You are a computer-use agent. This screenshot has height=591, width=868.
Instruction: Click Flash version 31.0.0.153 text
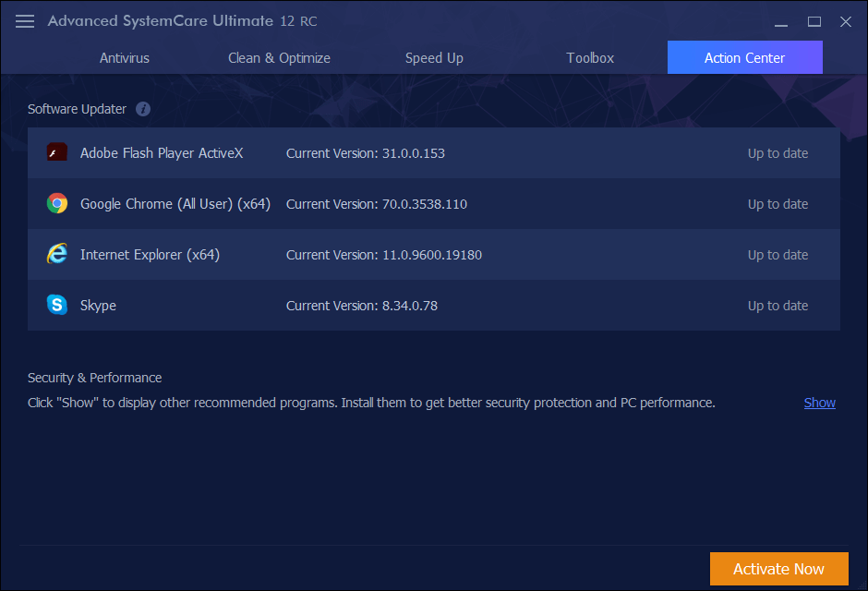[x=366, y=153]
